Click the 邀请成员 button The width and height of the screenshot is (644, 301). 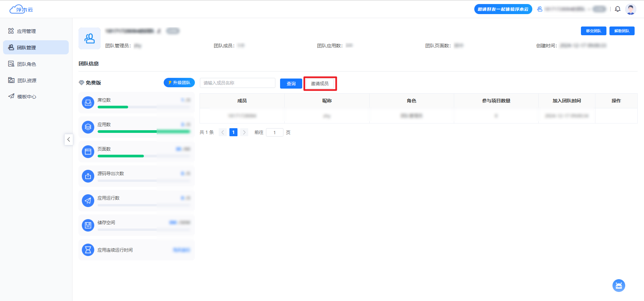pyautogui.click(x=320, y=84)
